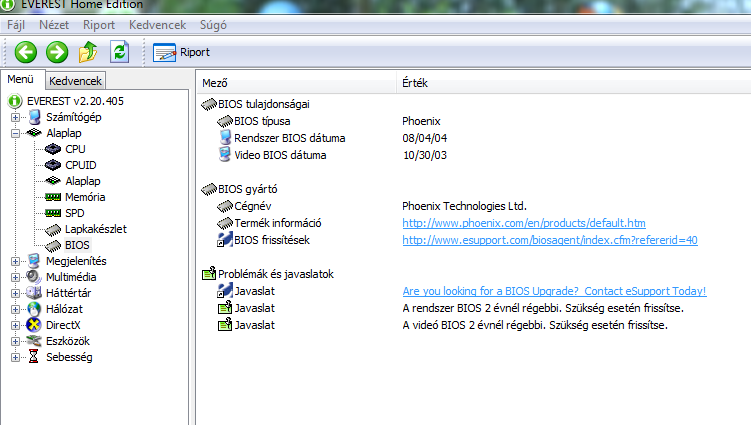Image resolution: width=751 pixels, height=425 pixels.
Task: Select the SPD memory module icon
Action: [53, 213]
